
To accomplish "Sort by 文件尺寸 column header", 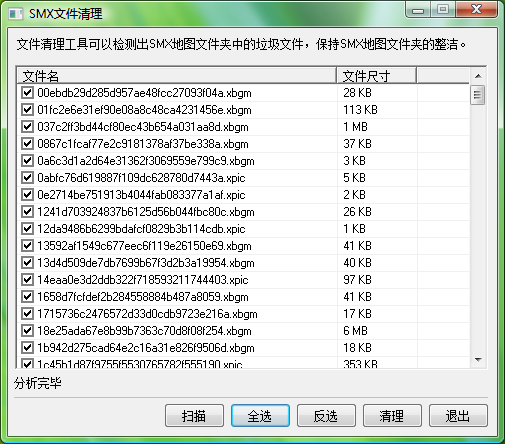I will coord(376,76).
